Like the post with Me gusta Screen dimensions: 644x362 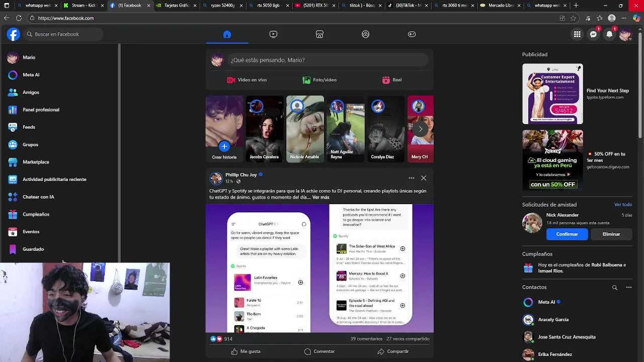246,351
